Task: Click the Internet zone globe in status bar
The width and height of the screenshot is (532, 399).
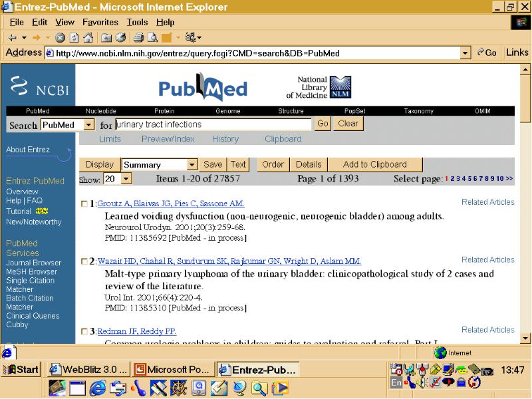Action: coord(440,353)
